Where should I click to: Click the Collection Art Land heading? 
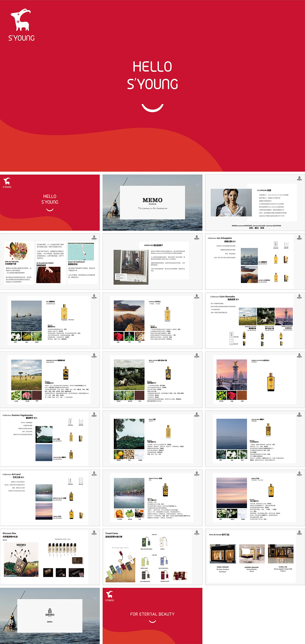[12, 474]
